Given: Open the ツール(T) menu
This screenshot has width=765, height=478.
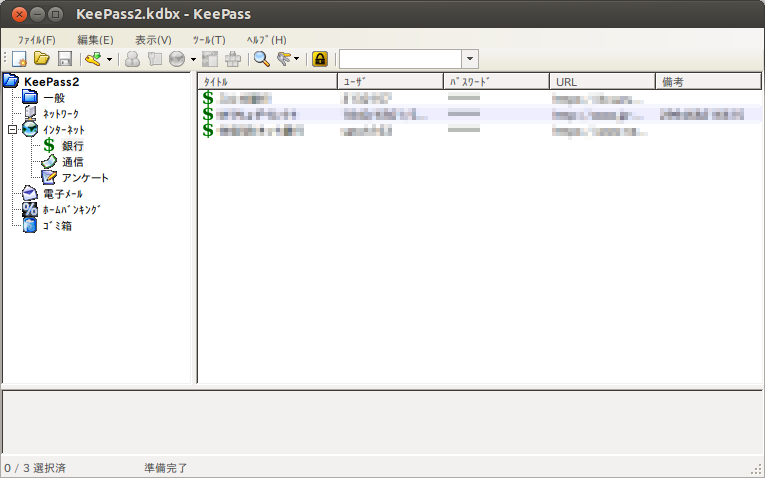Looking at the screenshot, I should pyautogui.click(x=209, y=40).
